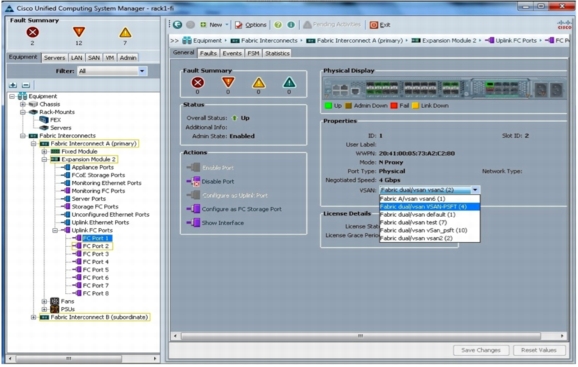Click the Physical Display chassis image
The width and height of the screenshot is (578, 367).
tap(444, 88)
